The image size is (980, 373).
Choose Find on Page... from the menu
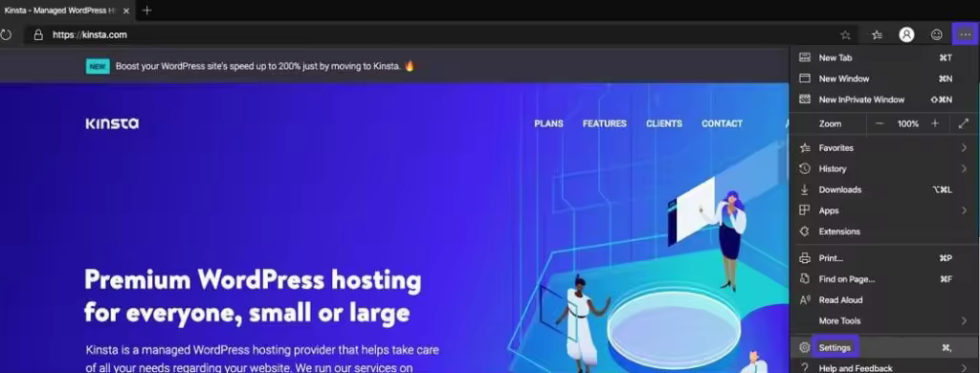(x=884, y=279)
